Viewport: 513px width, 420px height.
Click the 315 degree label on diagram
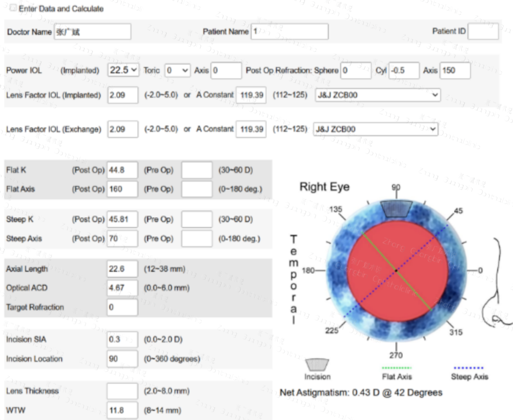456,332
